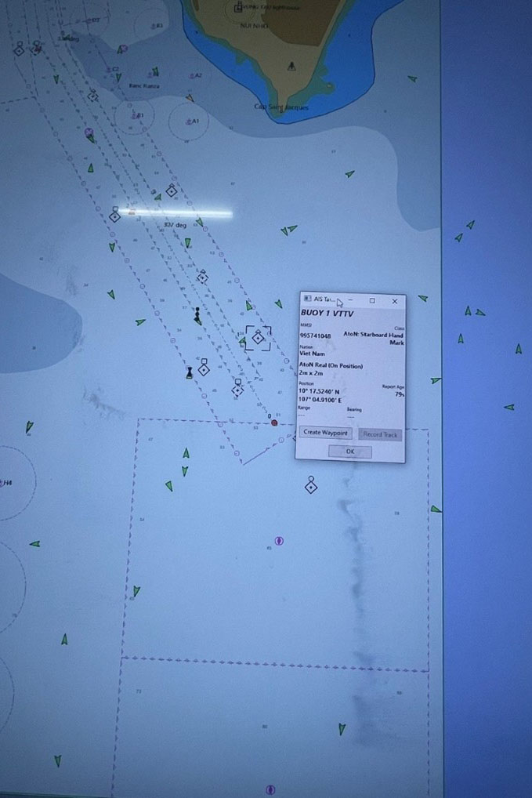Minimize the AIS Target dialog
The image size is (532, 798).
[x=350, y=299]
